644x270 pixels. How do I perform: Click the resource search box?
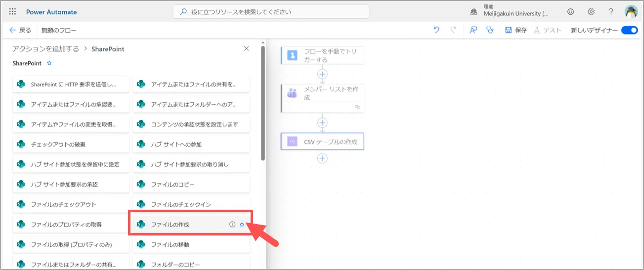(x=271, y=12)
